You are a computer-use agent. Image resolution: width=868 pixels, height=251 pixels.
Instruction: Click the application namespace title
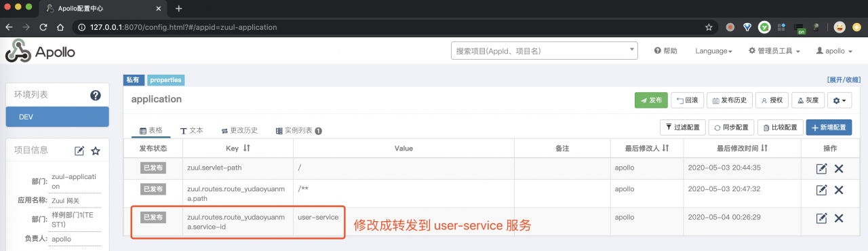coord(157,99)
